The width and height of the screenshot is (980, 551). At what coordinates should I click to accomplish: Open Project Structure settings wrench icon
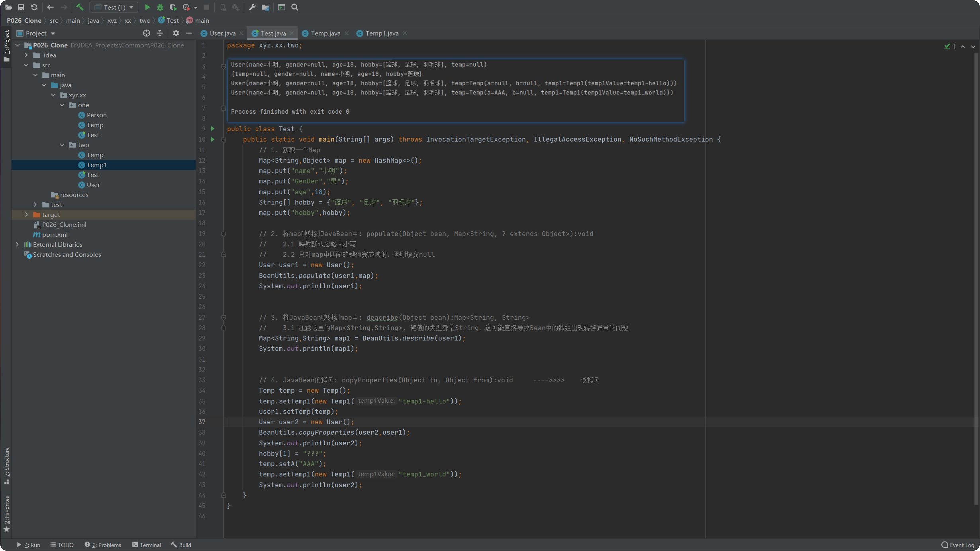coord(252,7)
